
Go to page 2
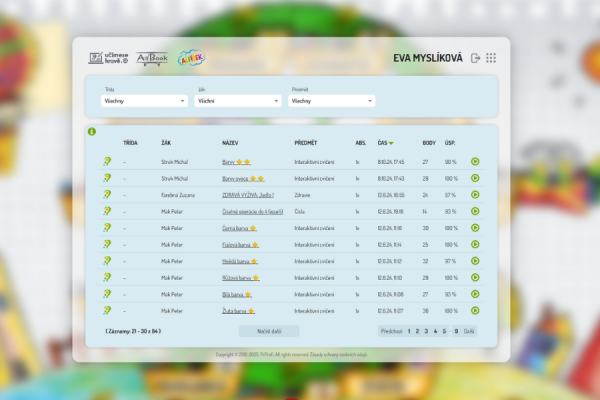417,331
